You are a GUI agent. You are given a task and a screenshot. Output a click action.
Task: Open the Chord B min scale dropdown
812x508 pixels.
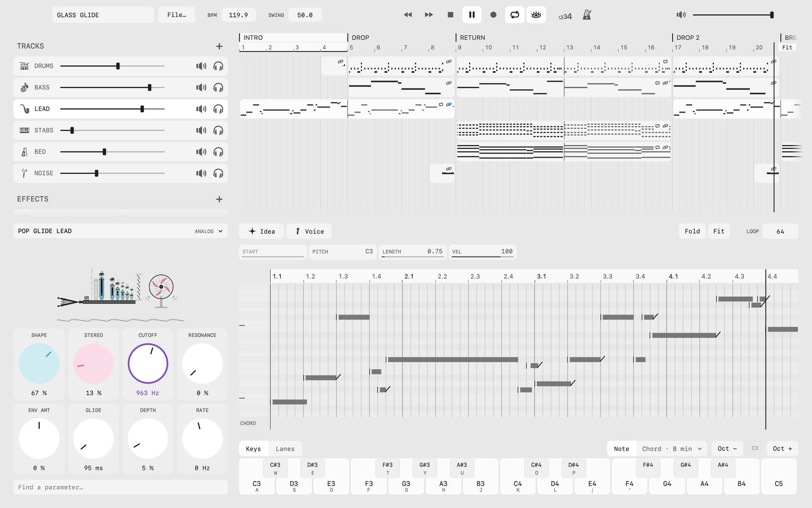click(672, 449)
